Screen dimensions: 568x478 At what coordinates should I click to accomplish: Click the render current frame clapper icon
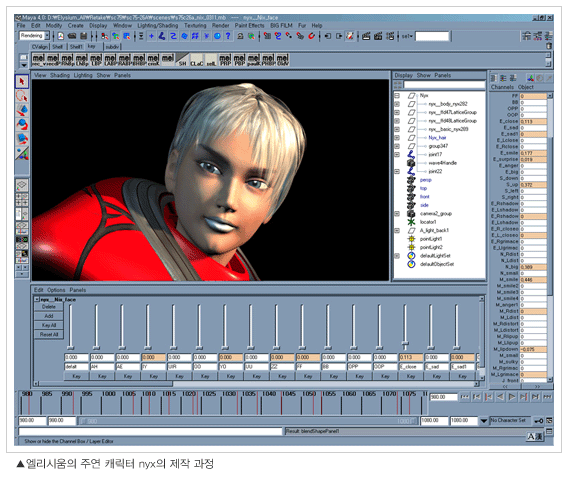(x=366, y=36)
